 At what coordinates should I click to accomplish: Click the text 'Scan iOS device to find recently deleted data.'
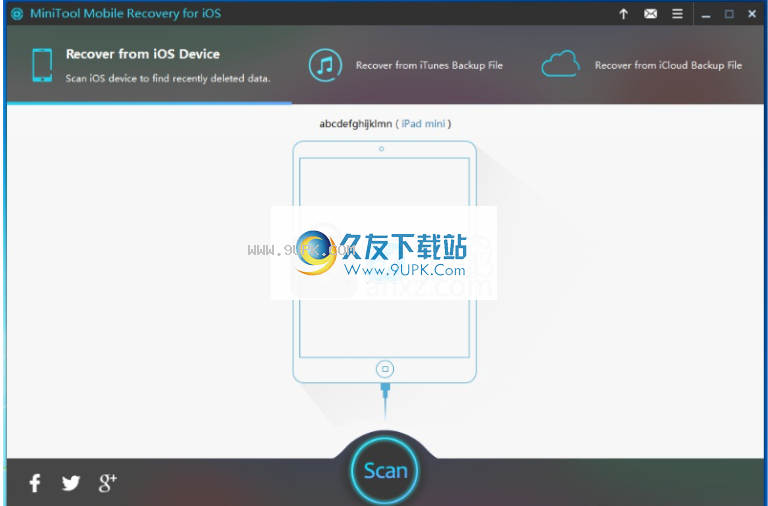coord(168,78)
